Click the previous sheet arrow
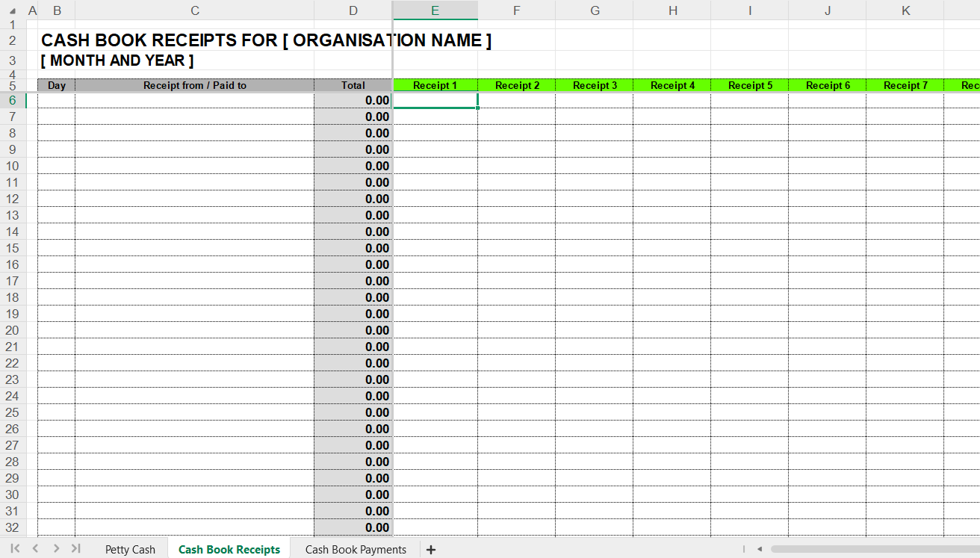The height and width of the screenshot is (558, 980). [35, 548]
